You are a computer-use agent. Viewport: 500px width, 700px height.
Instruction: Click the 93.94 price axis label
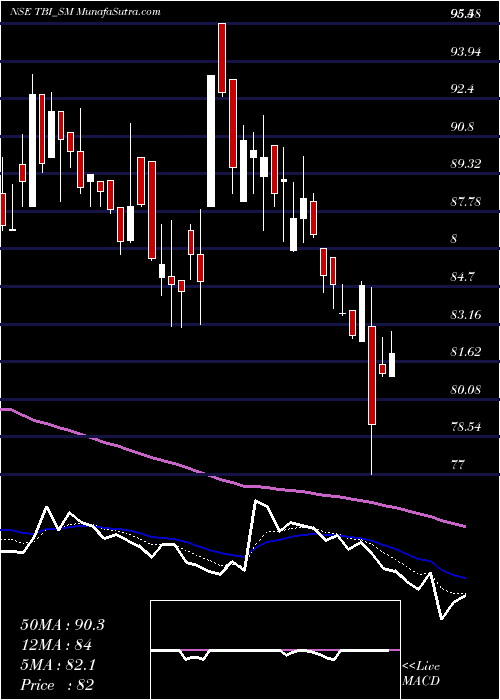(466, 52)
